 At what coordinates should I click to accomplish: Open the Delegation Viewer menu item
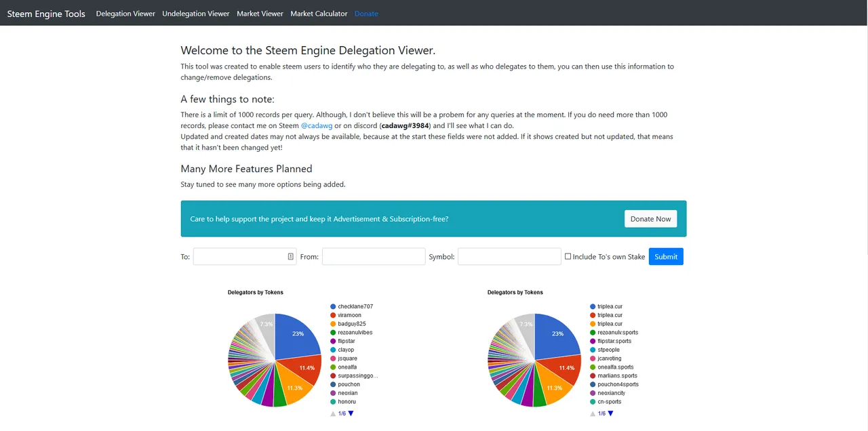pos(125,14)
